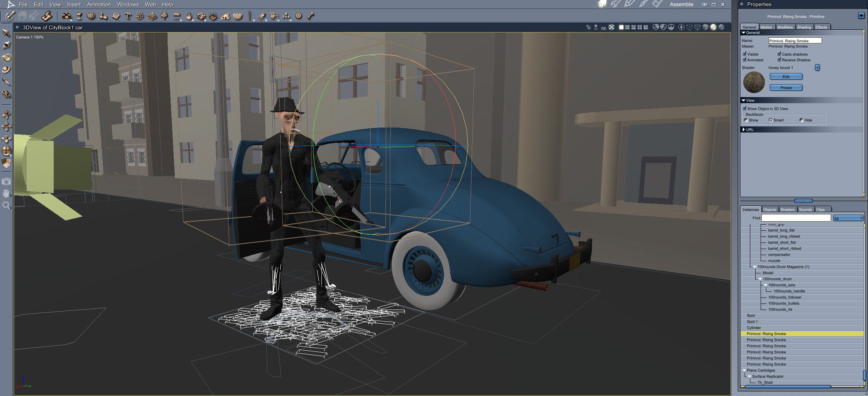Select the Cylinder instance row

(802, 328)
